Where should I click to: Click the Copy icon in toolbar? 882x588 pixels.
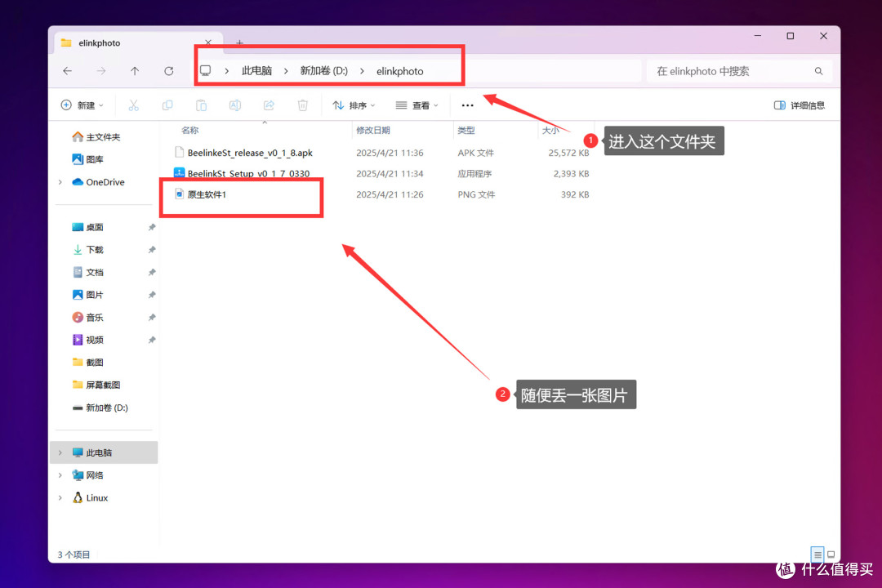point(167,105)
